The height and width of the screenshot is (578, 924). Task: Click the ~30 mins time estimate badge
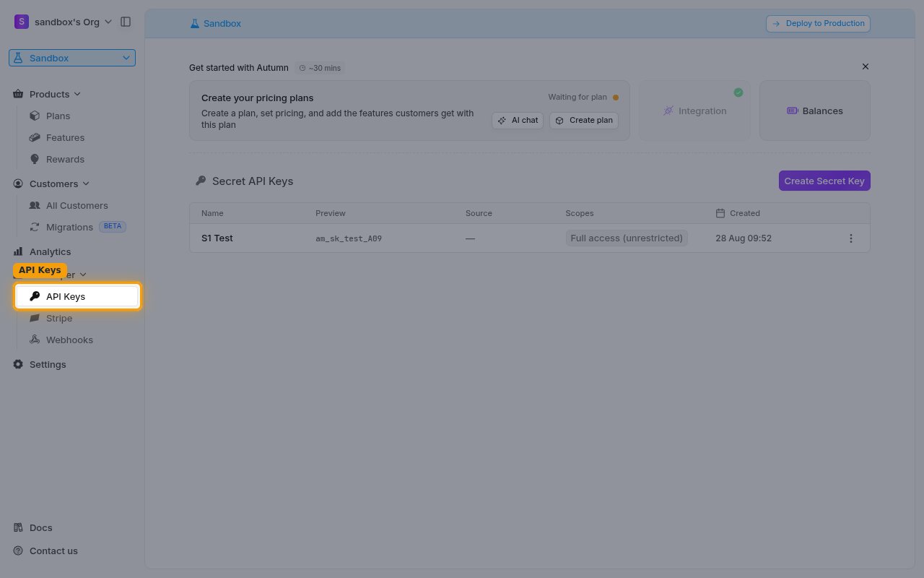tap(320, 68)
